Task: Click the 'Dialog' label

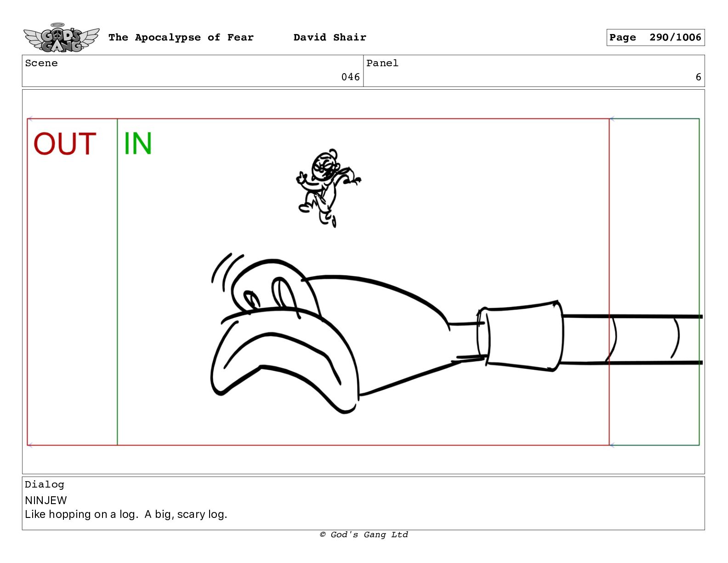Action: coord(45,484)
